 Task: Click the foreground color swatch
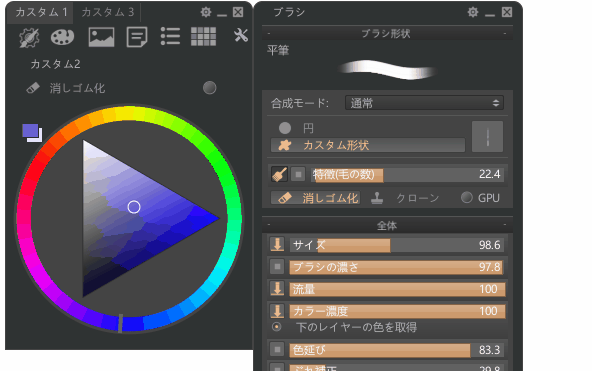(x=30, y=131)
